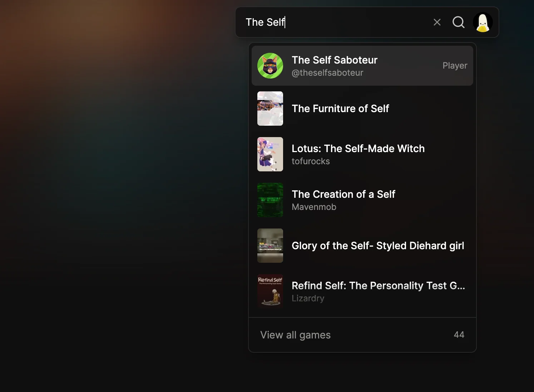Open The Self Saboteur player result
The image size is (534, 392).
pyautogui.click(x=362, y=66)
